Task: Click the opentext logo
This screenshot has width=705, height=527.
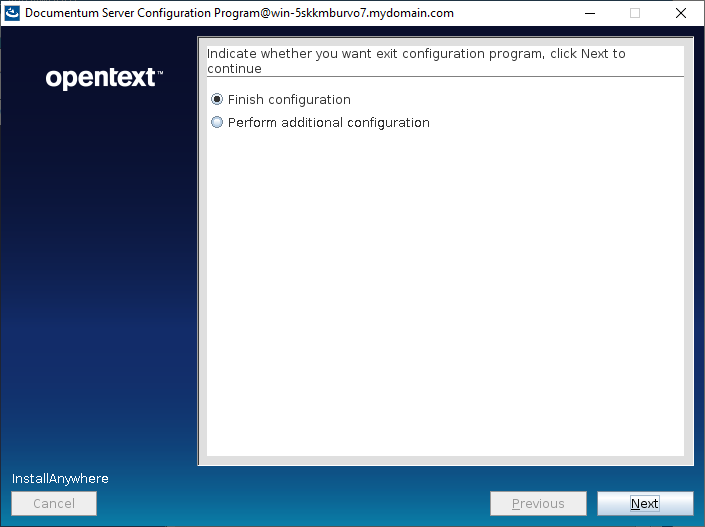Action: tap(100, 78)
